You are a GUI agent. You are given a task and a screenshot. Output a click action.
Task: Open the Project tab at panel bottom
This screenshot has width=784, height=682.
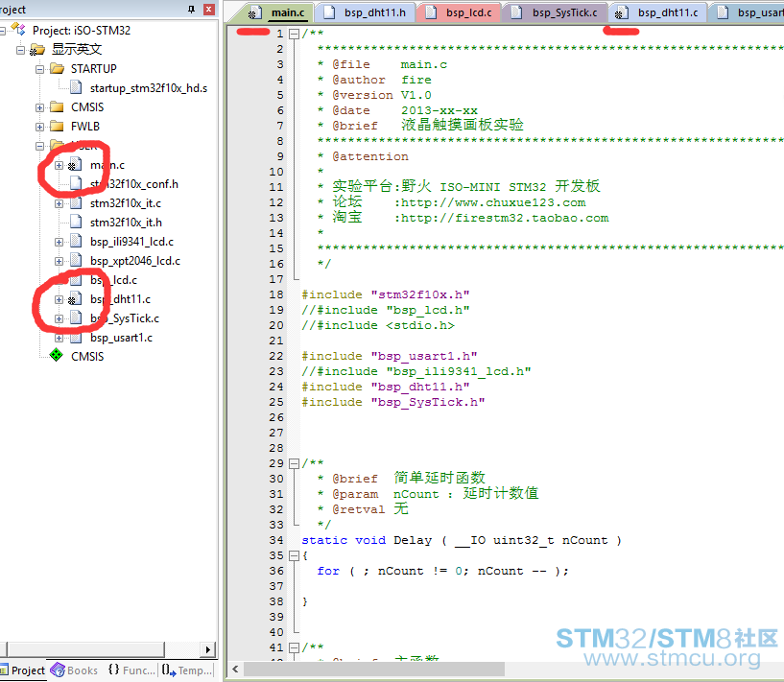tap(23, 670)
